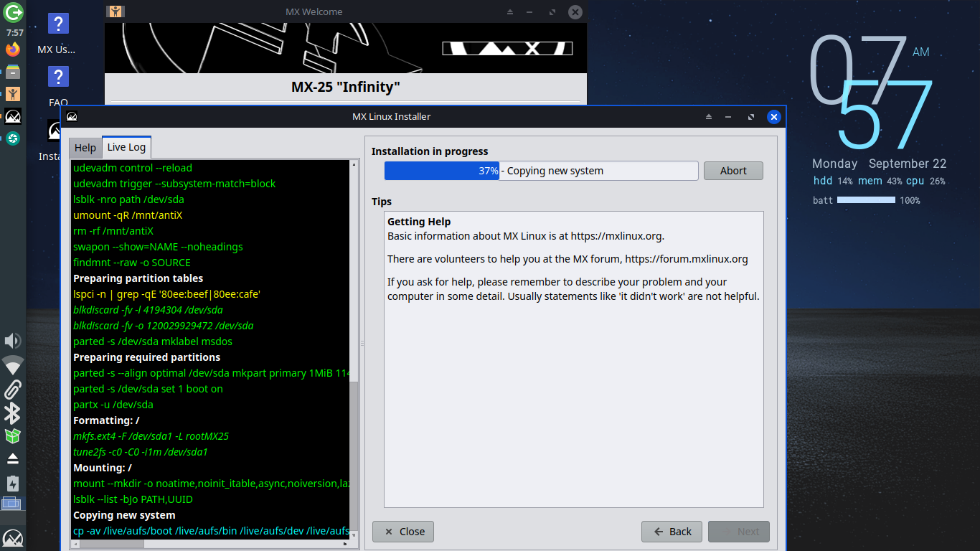
Task: Click the paperclip clipboard tray icon
Action: 12,390
